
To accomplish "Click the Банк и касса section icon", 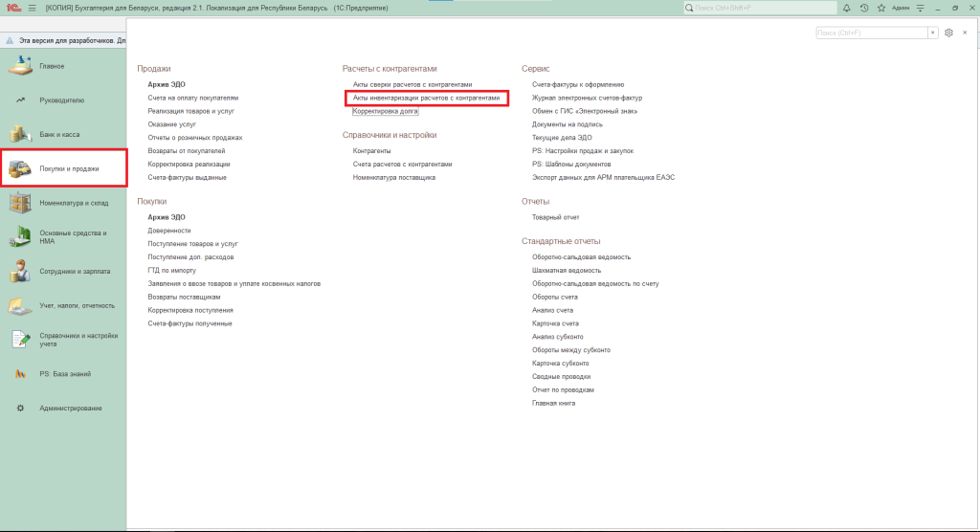I will 19,134.
